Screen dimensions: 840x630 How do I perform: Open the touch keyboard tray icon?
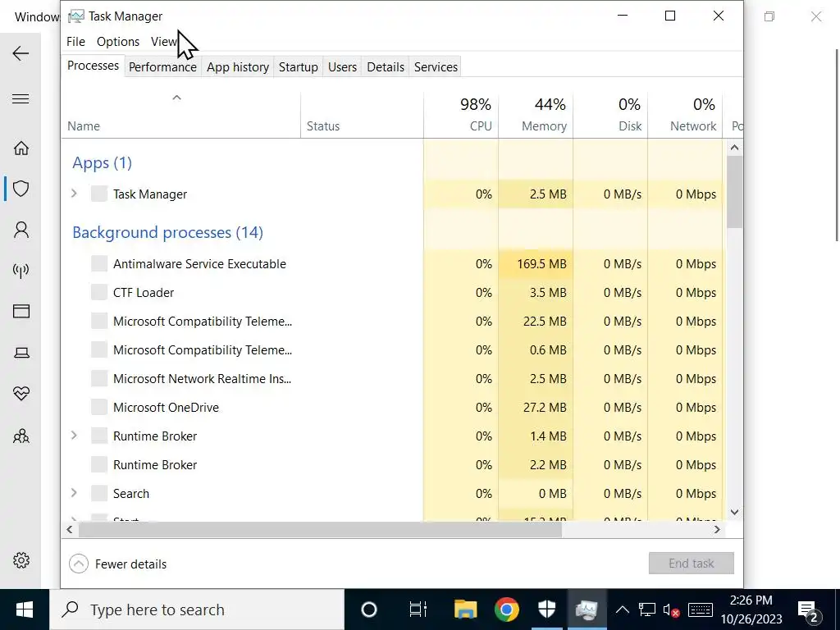point(701,609)
